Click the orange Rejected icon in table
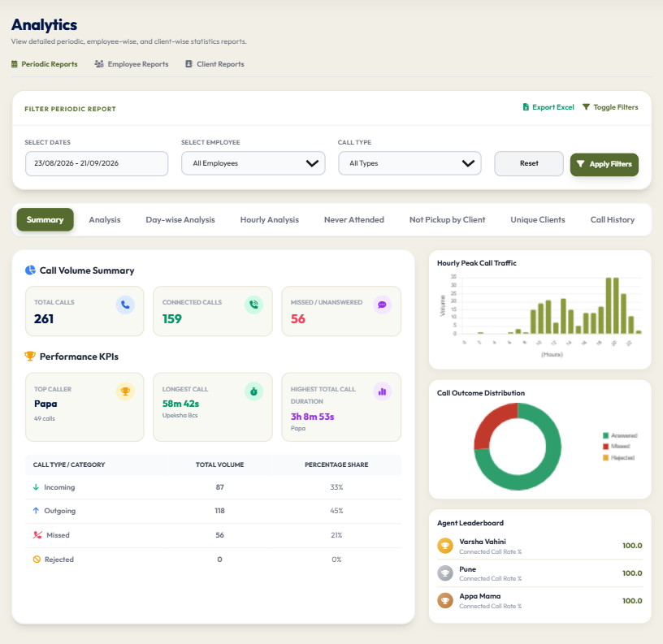Image resolution: width=663 pixels, height=644 pixels. pyautogui.click(x=37, y=559)
